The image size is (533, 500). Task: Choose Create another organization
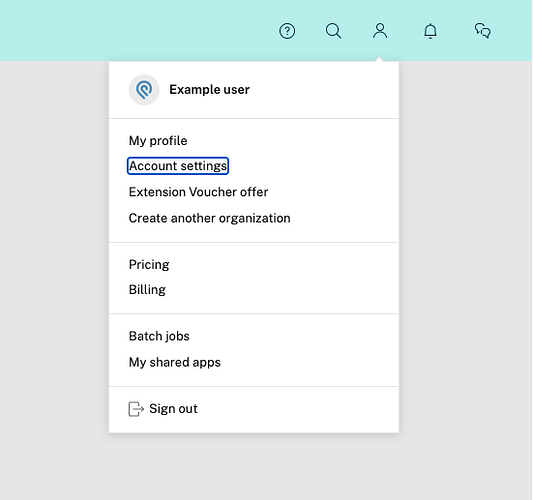pos(210,218)
